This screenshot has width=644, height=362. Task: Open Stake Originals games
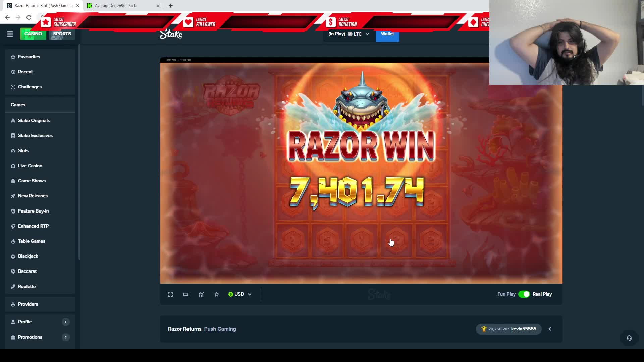coord(40,121)
